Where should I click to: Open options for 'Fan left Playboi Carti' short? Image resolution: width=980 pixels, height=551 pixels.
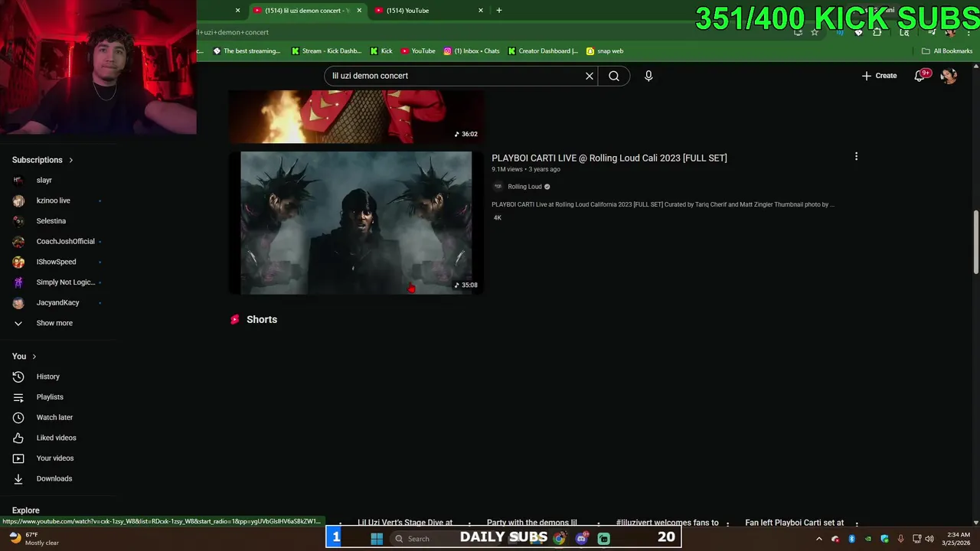[x=856, y=524]
